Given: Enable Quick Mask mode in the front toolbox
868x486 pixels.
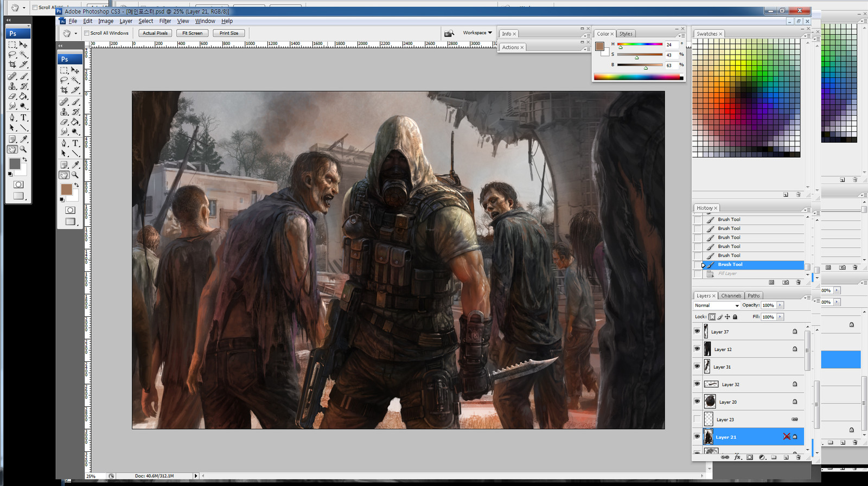Looking at the screenshot, I should (71, 210).
